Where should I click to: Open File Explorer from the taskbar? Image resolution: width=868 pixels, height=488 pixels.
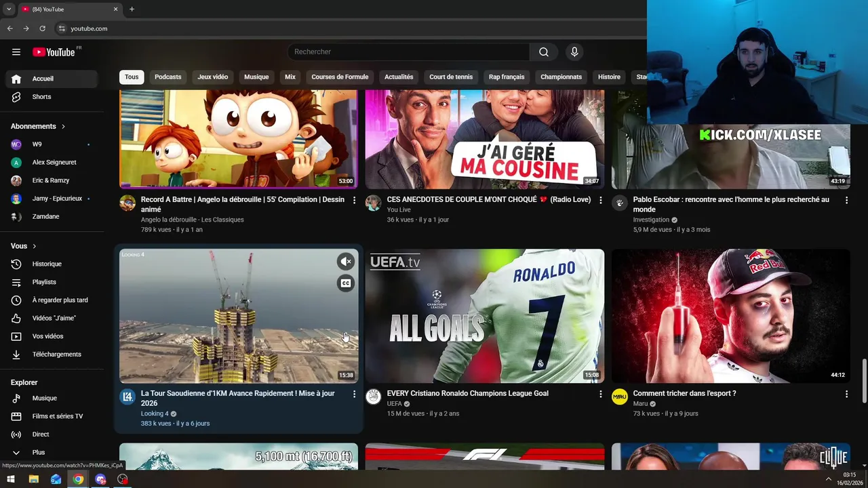(34, 479)
